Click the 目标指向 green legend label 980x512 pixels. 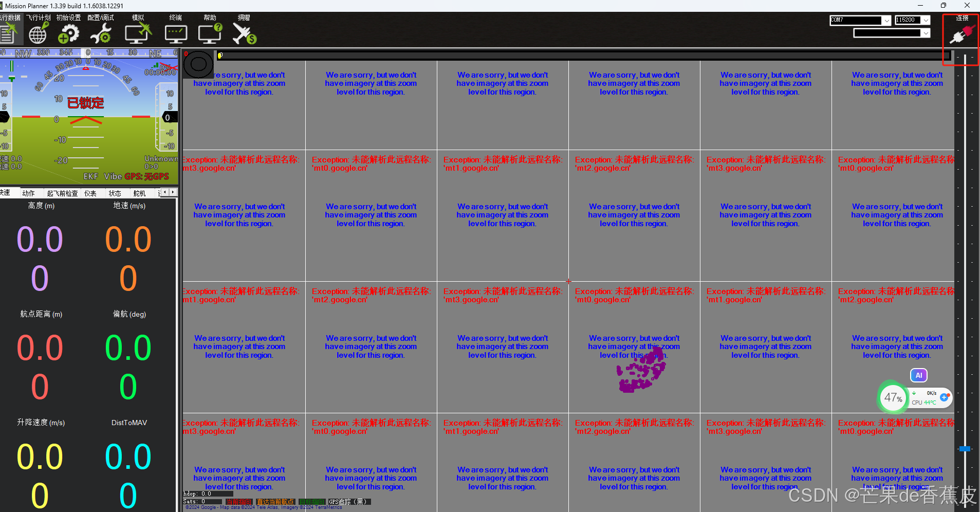coord(311,502)
